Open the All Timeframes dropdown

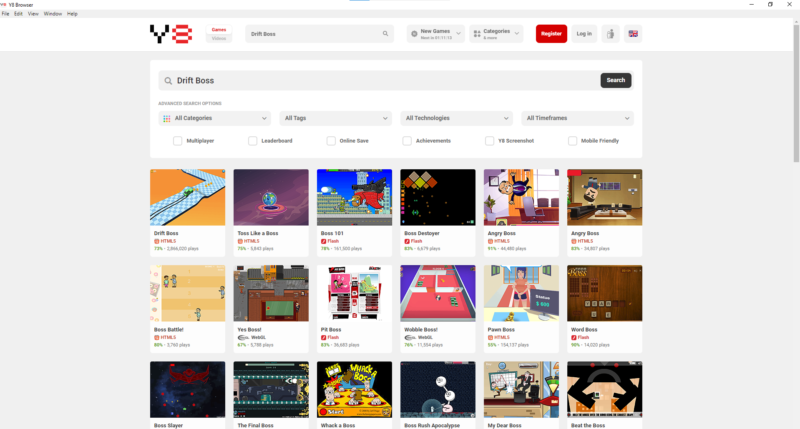[x=578, y=118]
